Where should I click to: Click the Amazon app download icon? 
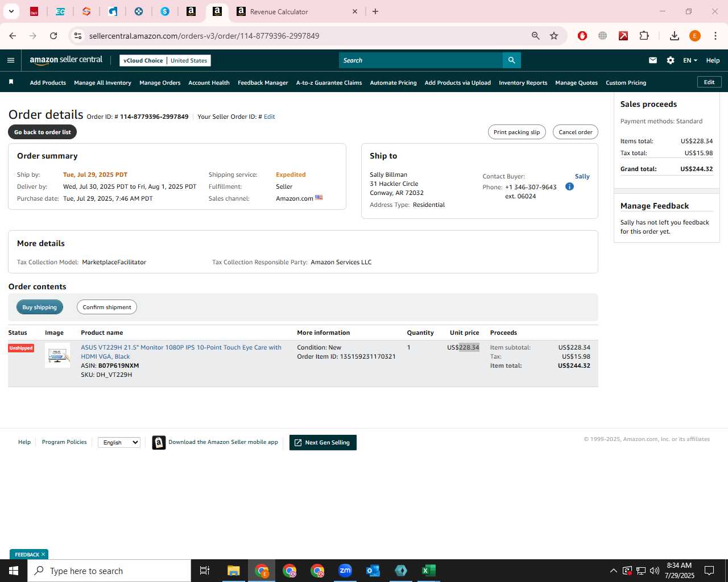(159, 442)
